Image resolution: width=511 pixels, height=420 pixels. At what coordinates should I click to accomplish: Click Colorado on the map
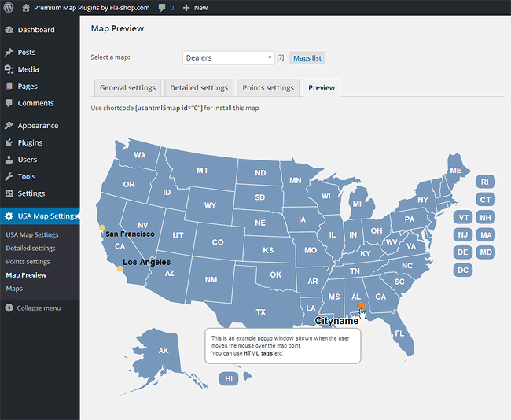tap(218, 242)
